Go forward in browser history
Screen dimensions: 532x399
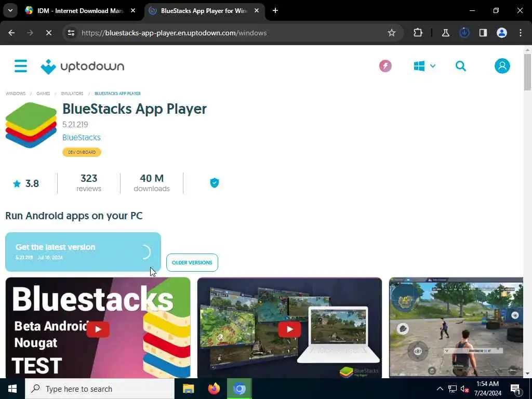tap(30, 33)
